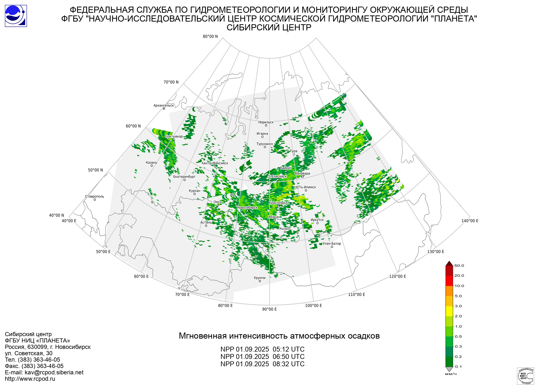Click the 50°00 N latitude label
Screen dimensions: 539x392
(96, 170)
